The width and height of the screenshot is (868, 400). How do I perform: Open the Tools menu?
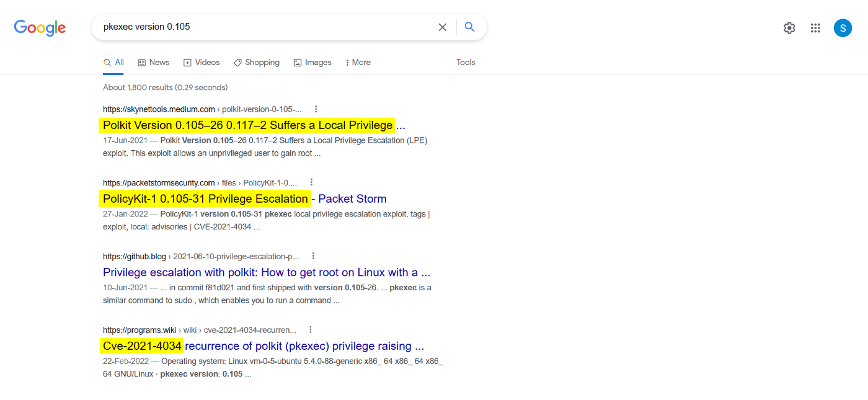(x=465, y=62)
